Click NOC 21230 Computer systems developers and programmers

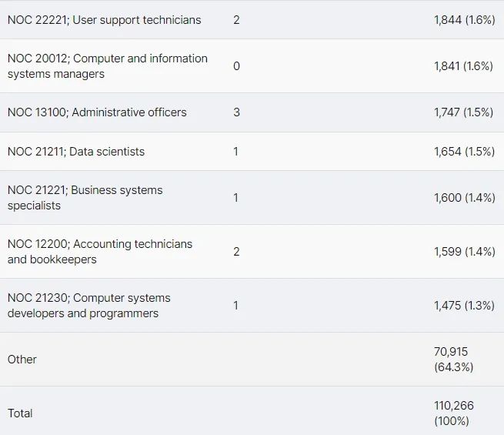point(88,306)
